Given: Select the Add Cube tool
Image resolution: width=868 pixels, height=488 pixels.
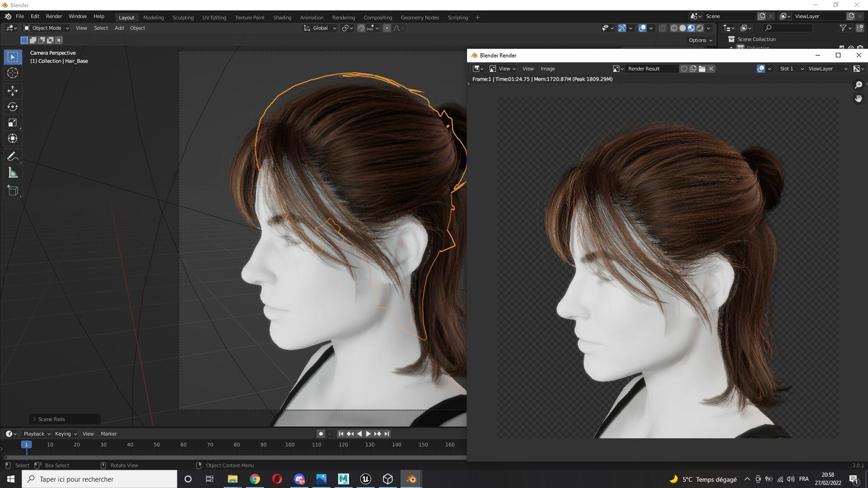Looking at the screenshot, I should pos(13,191).
